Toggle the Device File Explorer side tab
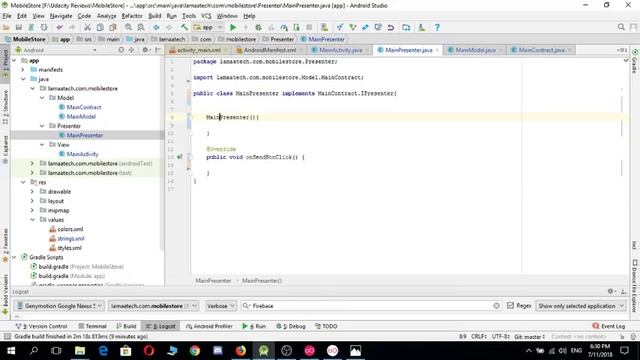The width and height of the screenshot is (640, 360). coord(635,286)
